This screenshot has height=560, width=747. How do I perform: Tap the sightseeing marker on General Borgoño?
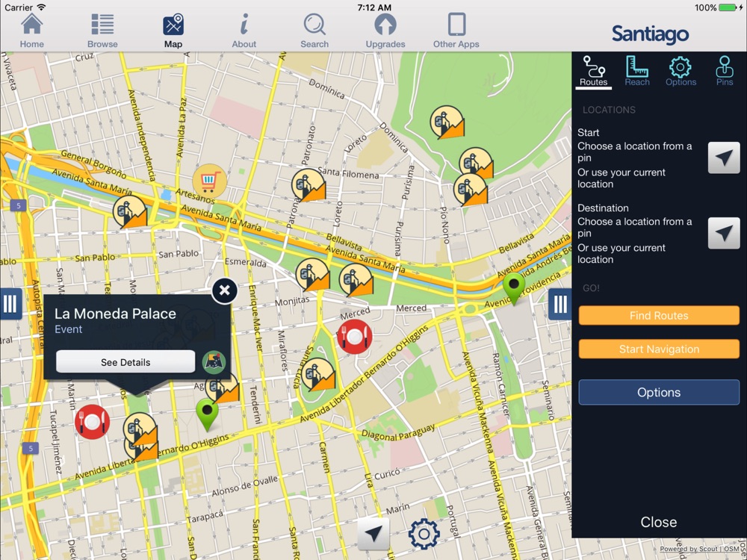tap(129, 211)
